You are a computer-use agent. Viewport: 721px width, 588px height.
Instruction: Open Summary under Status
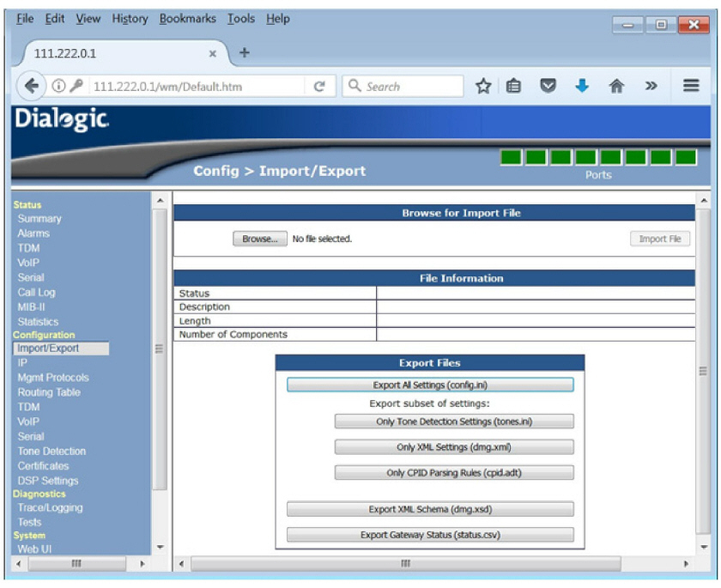click(x=39, y=219)
